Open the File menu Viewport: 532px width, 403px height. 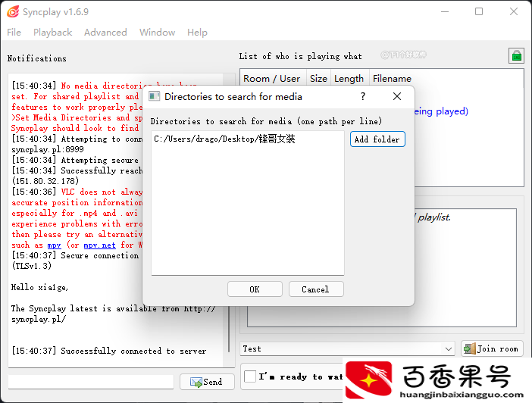click(x=14, y=33)
